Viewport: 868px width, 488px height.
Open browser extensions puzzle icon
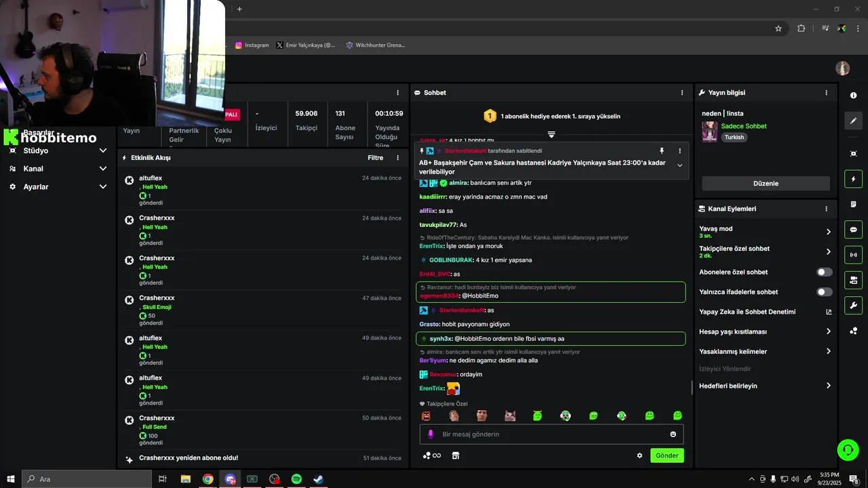[802, 28]
